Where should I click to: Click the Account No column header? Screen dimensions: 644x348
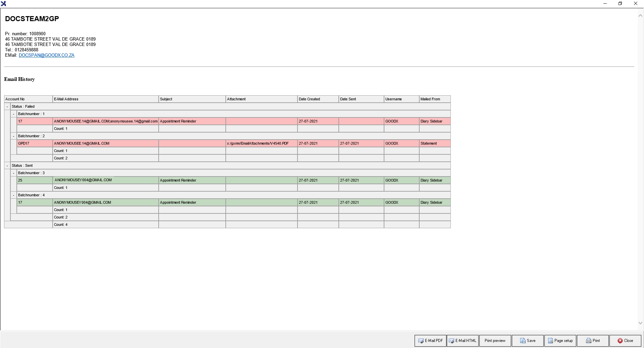pos(28,99)
